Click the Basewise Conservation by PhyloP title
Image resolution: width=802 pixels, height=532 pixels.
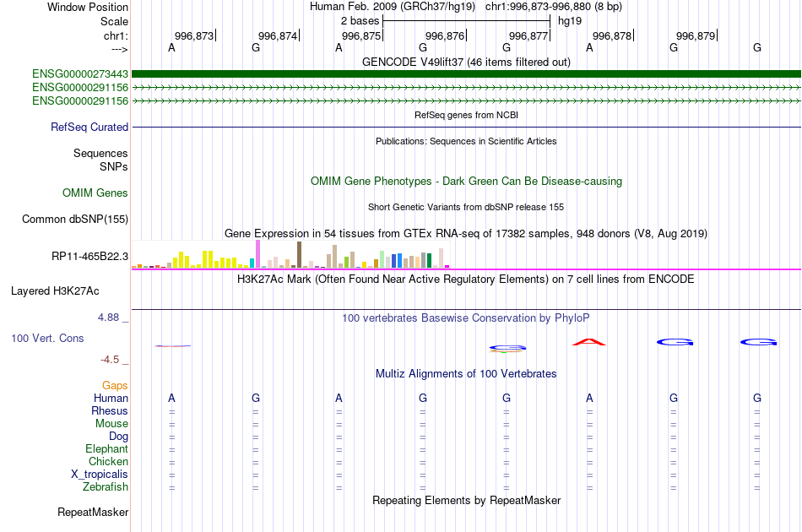coord(466,318)
